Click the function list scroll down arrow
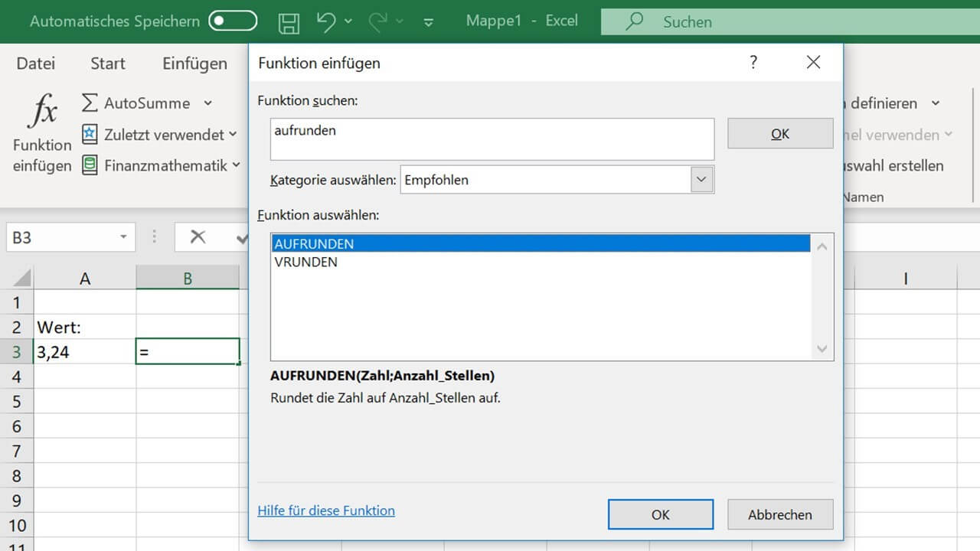 coord(822,348)
